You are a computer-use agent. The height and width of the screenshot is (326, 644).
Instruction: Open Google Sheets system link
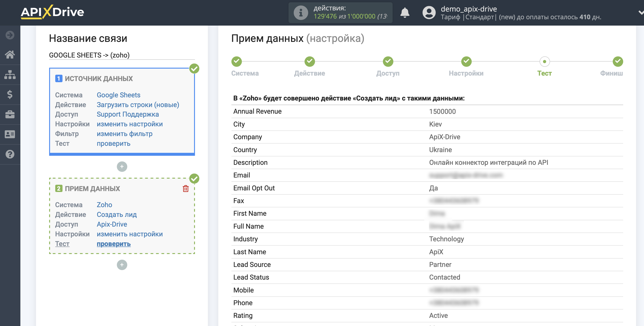coord(118,95)
